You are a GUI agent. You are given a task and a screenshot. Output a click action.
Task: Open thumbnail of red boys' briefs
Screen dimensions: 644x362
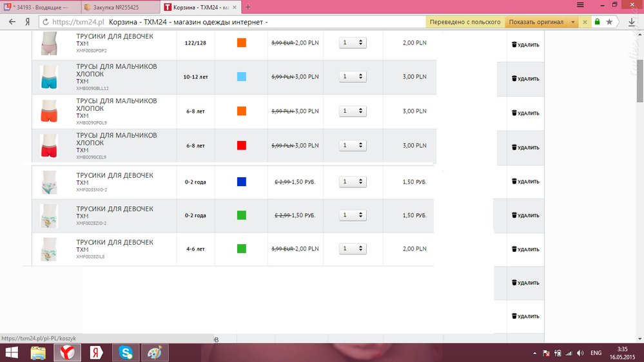[49, 146]
